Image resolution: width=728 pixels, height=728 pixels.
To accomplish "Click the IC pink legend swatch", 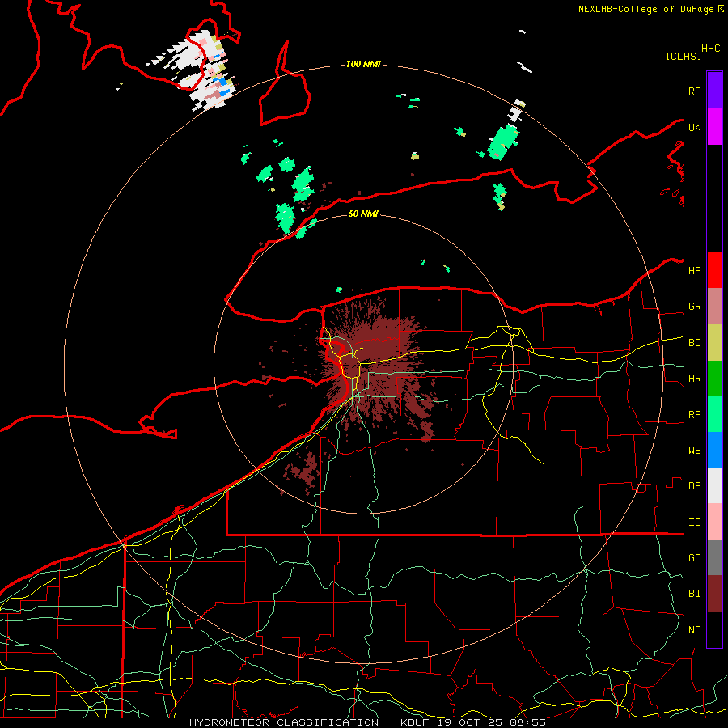I will click(x=714, y=522).
